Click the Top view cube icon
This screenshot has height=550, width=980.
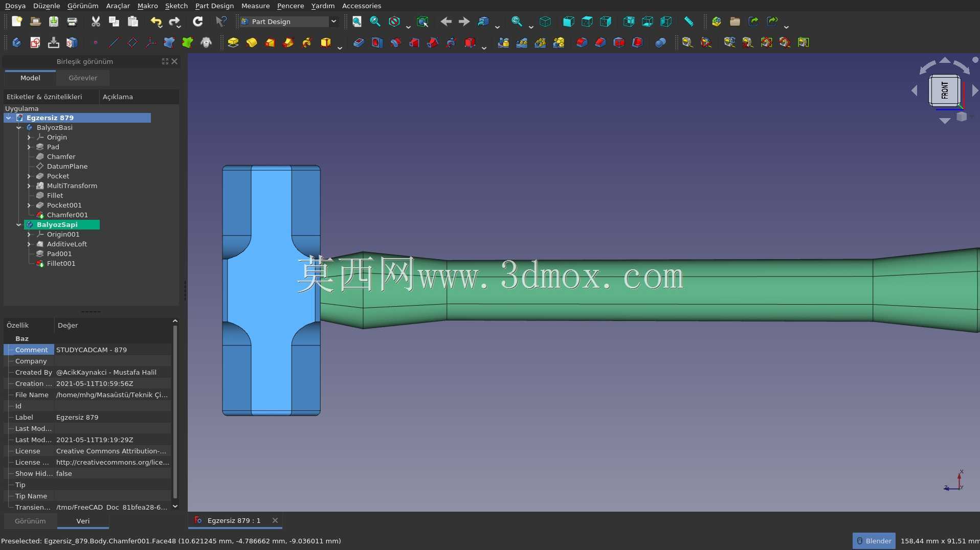pyautogui.click(x=587, y=21)
